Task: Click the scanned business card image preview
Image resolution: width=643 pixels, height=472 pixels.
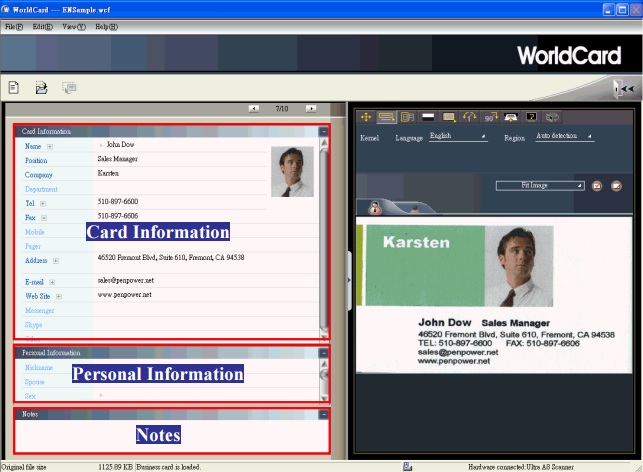Action: coord(494,295)
